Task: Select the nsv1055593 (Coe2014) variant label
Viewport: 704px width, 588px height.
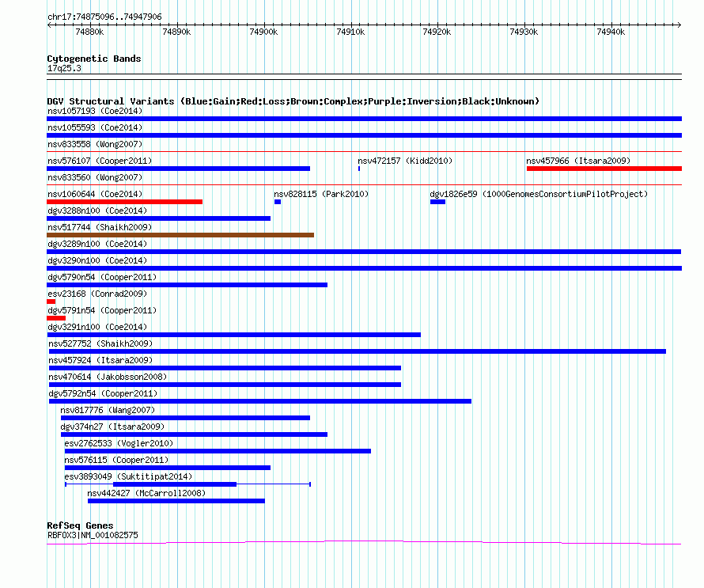Action: coord(95,127)
